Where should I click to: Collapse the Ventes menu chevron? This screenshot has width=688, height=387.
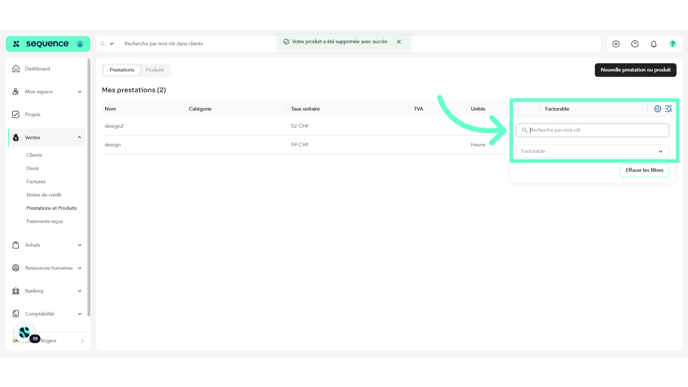(x=79, y=137)
